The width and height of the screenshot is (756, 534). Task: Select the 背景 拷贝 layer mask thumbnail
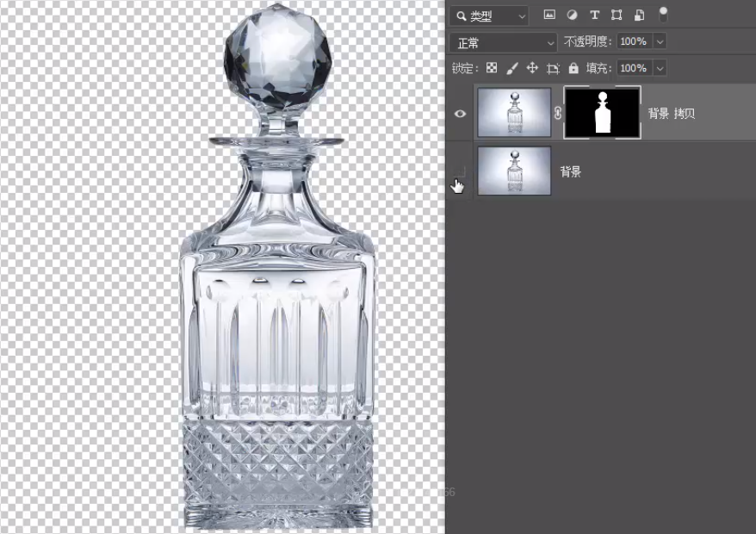coord(602,113)
